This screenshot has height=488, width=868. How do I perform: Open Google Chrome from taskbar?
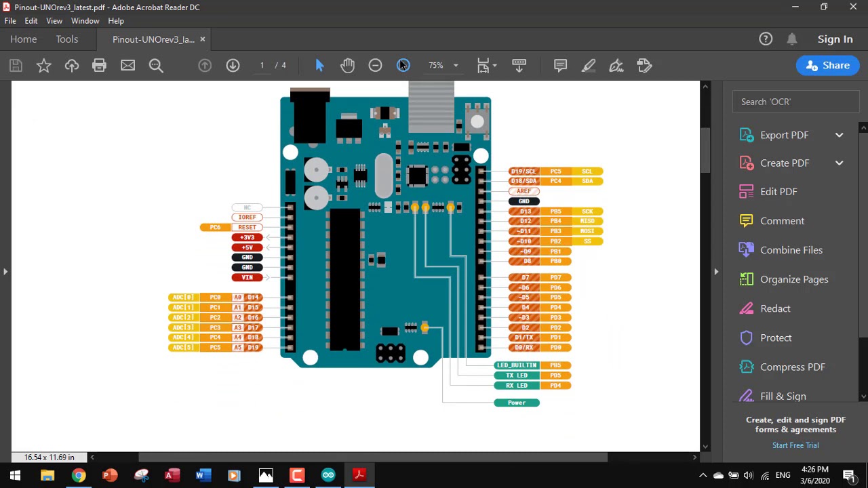[x=79, y=475]
